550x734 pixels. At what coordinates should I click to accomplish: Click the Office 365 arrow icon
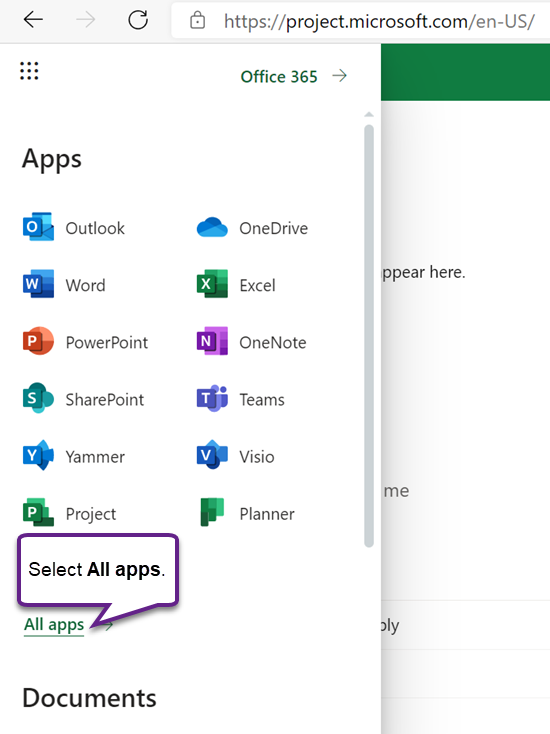click(x=340, y=75)
